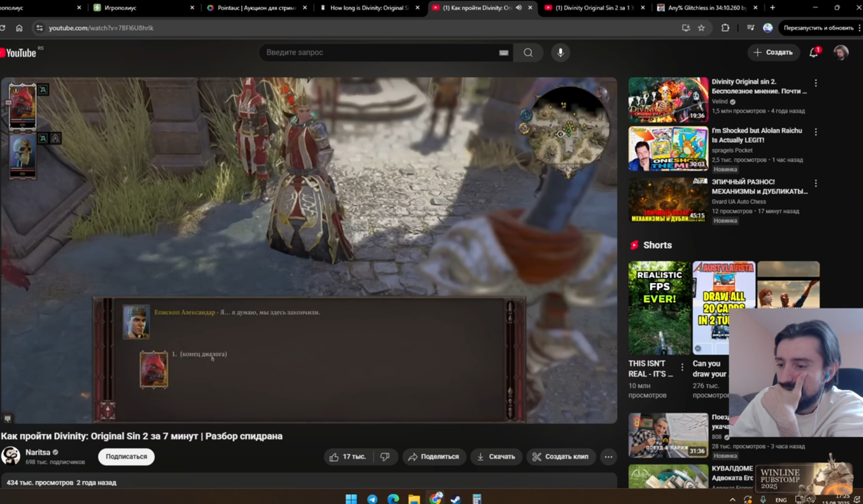Open File Explorer from the taskbar
863x504 pixels.
pyautogui.click(x=414, y=499)
